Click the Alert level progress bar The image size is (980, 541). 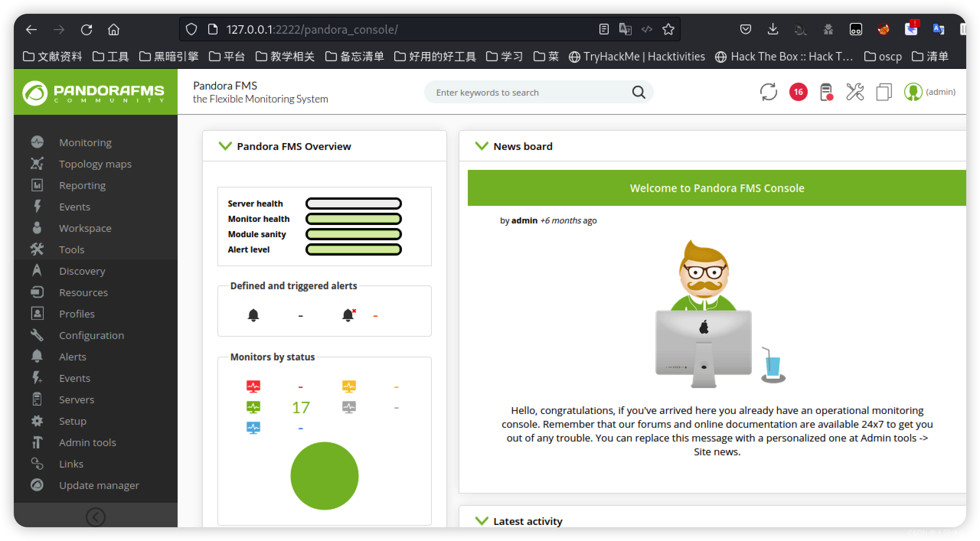coord(353,249)
